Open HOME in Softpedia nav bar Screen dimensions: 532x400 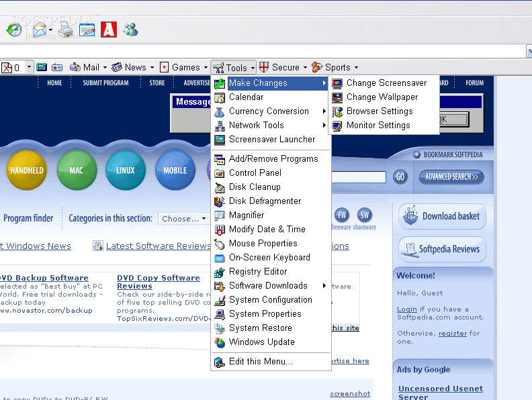coord(54,83)
